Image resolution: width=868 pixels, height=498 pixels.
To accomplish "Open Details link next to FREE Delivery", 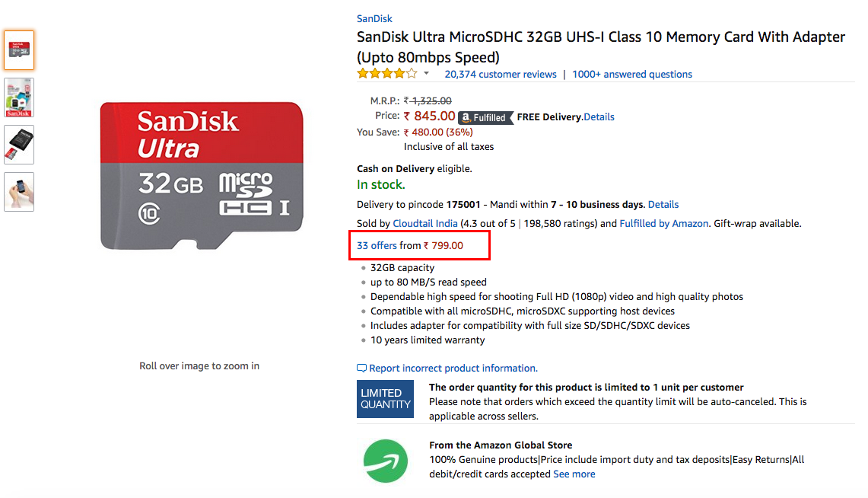I will click(x=599, y=117).
